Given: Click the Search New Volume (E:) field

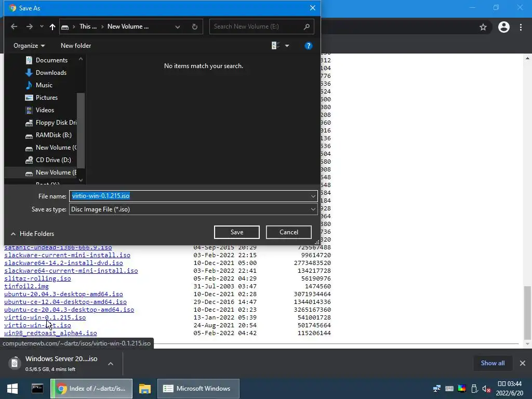Looking at the screenshot, I should point(262,26).
